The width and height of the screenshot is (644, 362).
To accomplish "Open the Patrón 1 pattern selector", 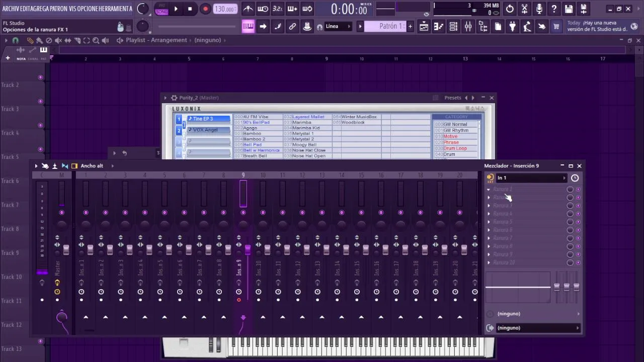I will click(x=385, y=27).
